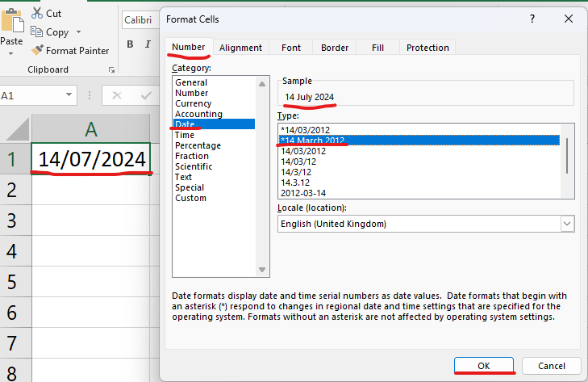Select row 3 header
Screen dimensions: 588x382
(15, 220)
